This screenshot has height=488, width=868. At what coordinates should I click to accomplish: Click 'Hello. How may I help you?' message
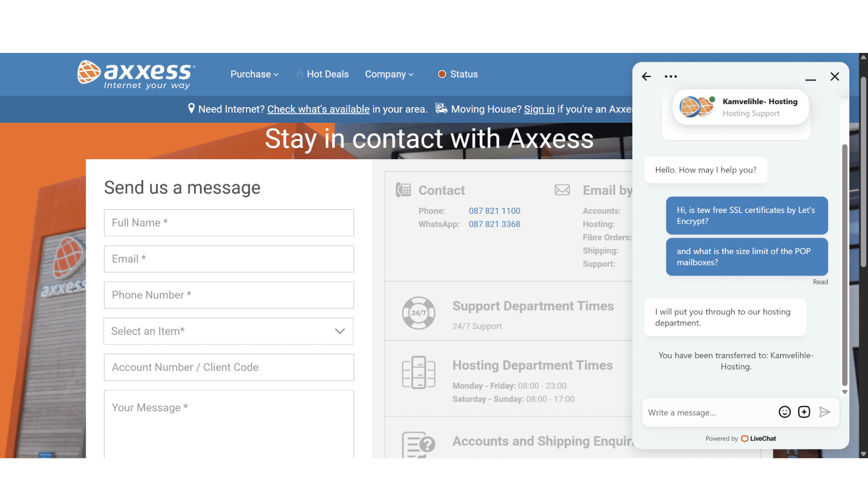(x=706, y=170)
